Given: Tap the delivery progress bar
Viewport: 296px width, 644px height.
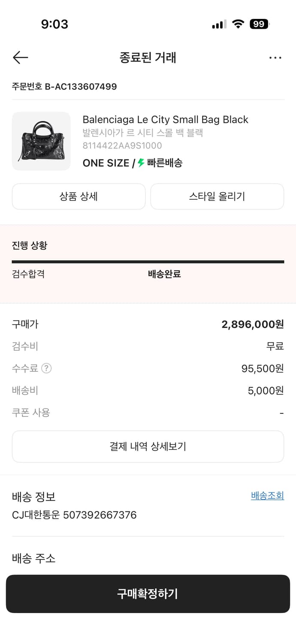Looking at the screenshot, I should tap(148, 261).
